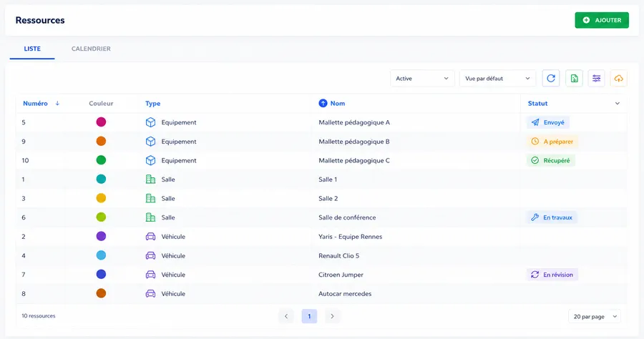The width and height of the screenshot is (644, 339).
Task: Click the Statut column header label
Action: tap(537, 104)
